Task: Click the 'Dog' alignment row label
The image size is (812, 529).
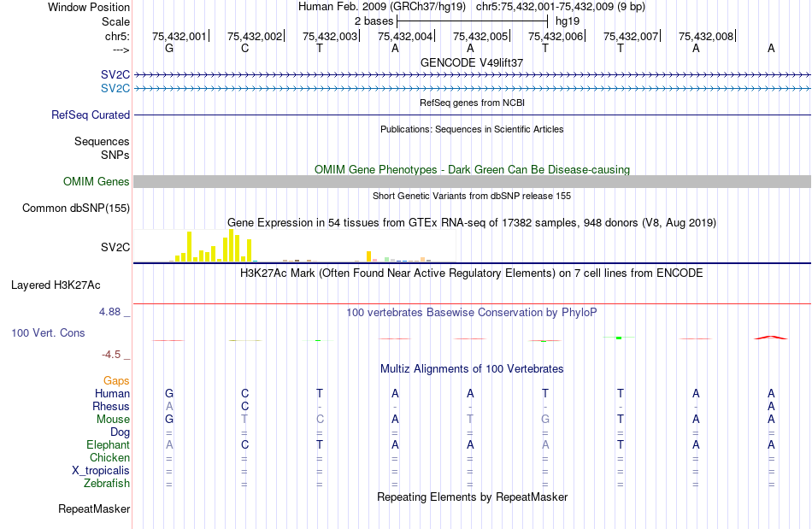Action: click(120, 432)
